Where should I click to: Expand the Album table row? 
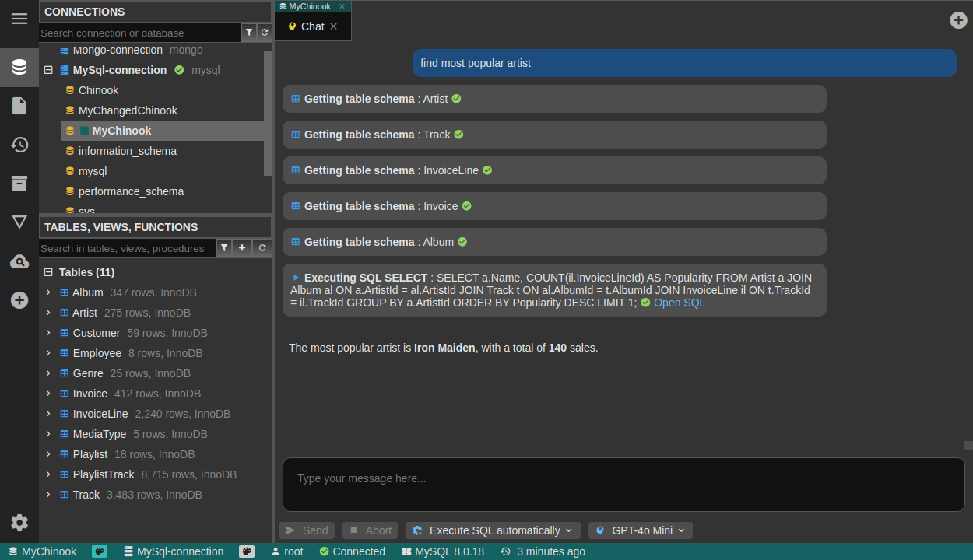click(x=48, y=292)
